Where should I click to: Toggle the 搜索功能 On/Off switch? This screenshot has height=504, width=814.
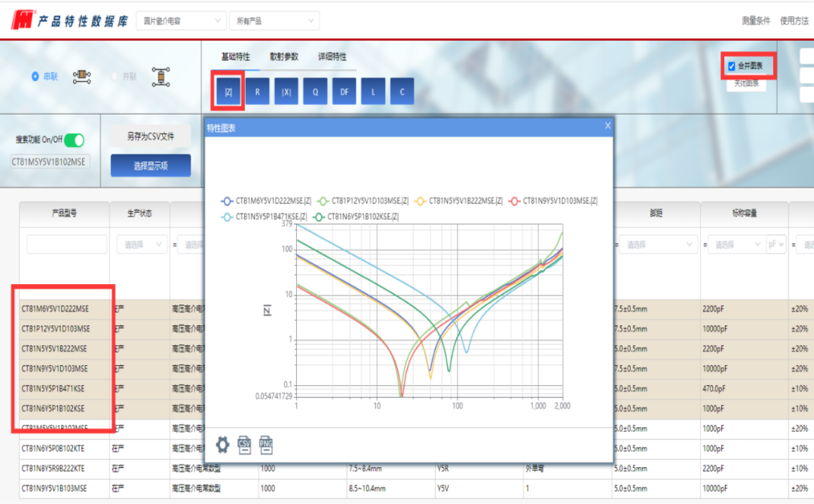[74, 140]
